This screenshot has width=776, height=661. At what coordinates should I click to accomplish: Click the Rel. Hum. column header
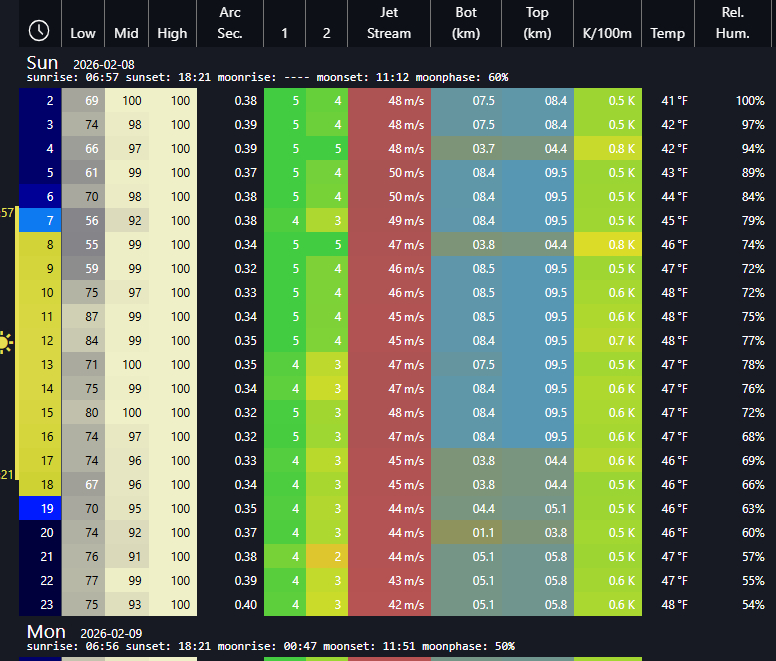739,23
